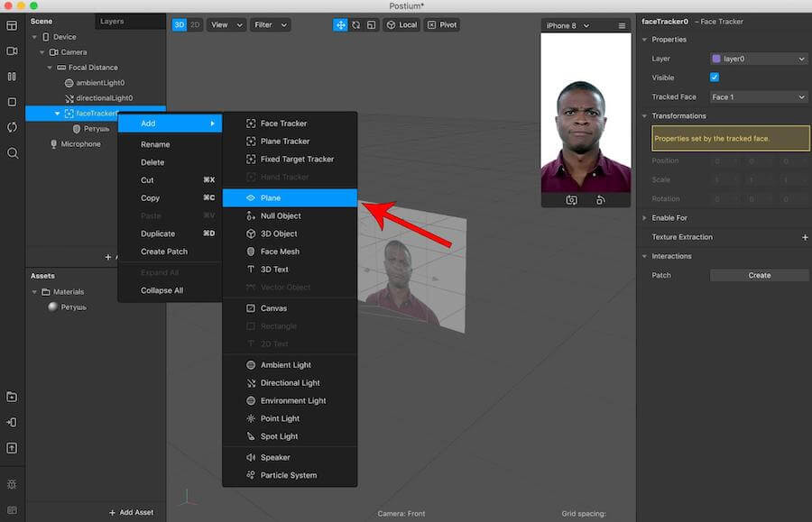Click the pause icon in left sidebar

(12, 77)
